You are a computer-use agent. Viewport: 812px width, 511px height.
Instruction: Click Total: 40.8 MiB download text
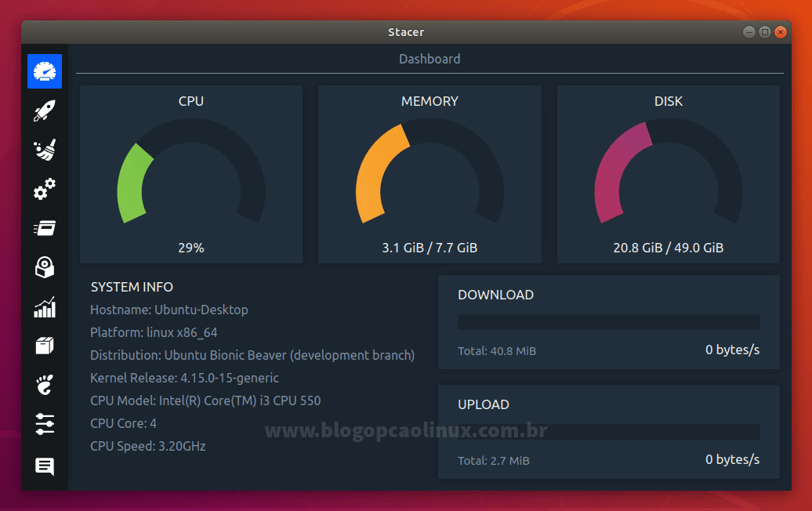497,351
